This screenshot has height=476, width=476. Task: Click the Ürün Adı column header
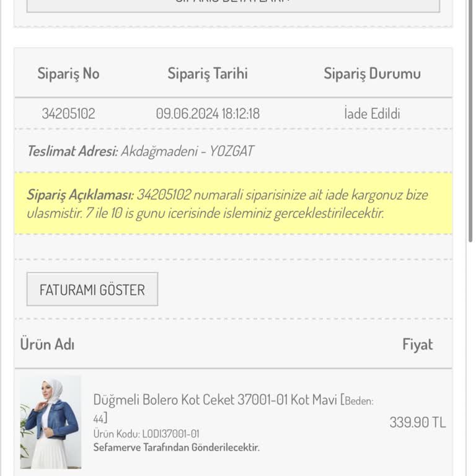[47, 345]
